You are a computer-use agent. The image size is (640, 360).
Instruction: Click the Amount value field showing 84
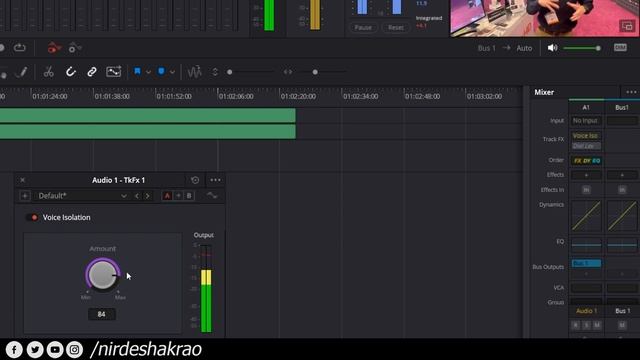tap(102, 314)
